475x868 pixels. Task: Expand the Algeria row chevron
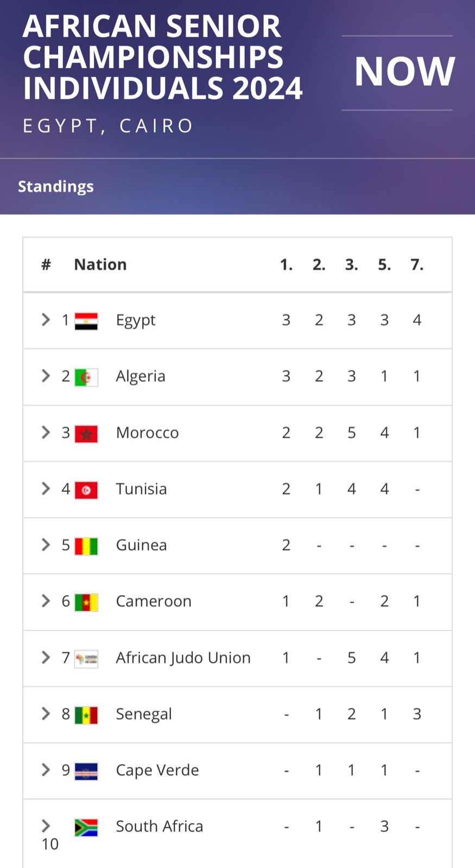click(x=46, y=376)
